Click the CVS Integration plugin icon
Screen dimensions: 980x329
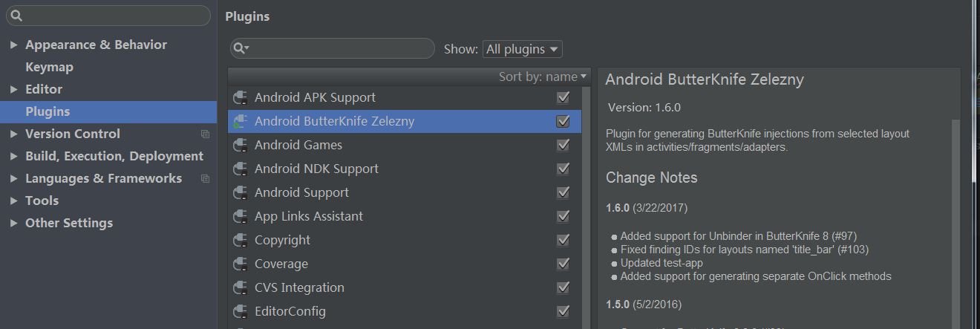pos(240,287)
